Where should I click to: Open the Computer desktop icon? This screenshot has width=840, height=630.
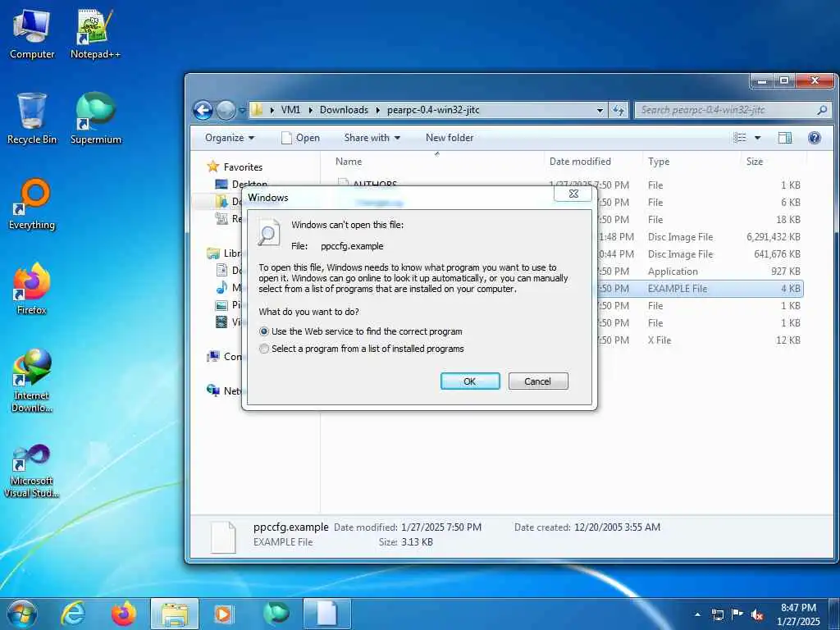coord(32,34)
